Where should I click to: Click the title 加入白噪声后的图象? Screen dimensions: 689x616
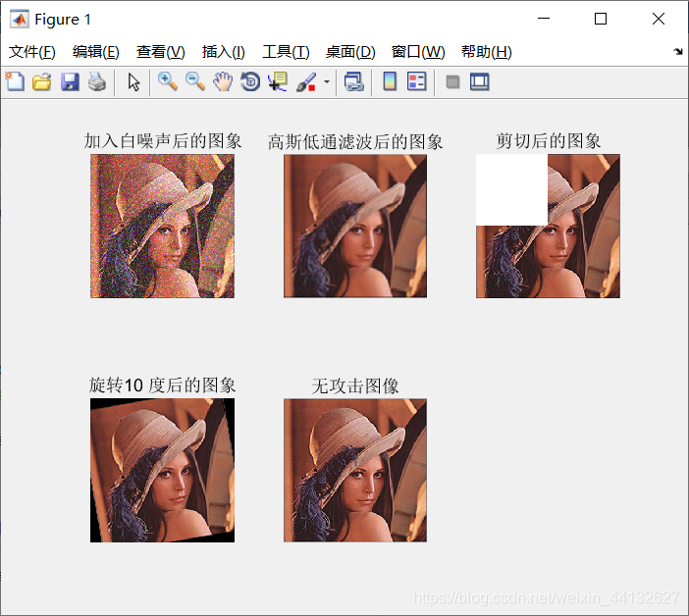click(163, 141)
